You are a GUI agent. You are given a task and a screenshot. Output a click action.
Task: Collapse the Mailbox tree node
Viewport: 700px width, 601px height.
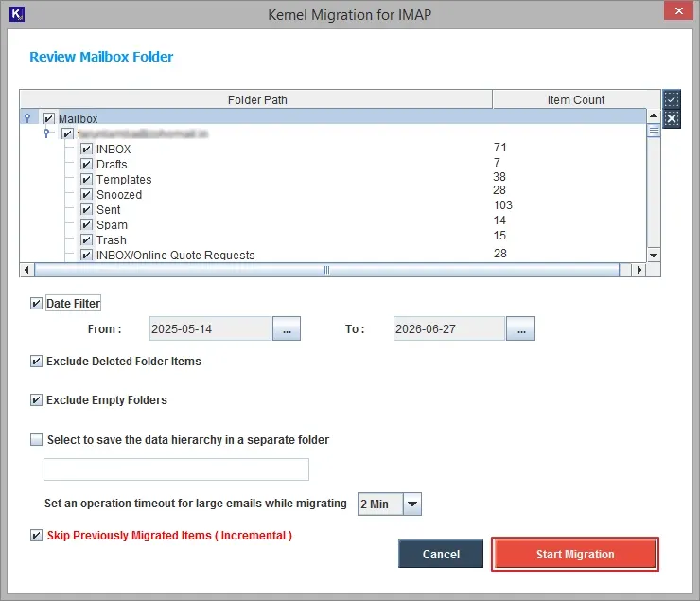click(x=27, y=118)
